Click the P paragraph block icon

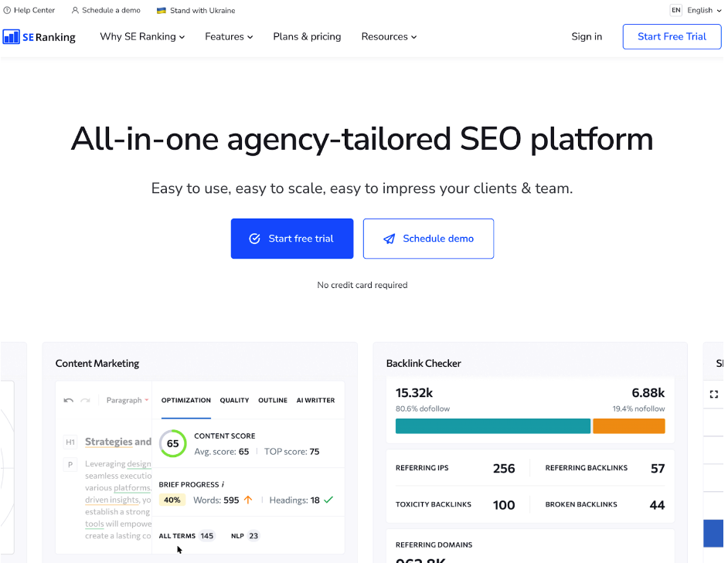(70, 464)
